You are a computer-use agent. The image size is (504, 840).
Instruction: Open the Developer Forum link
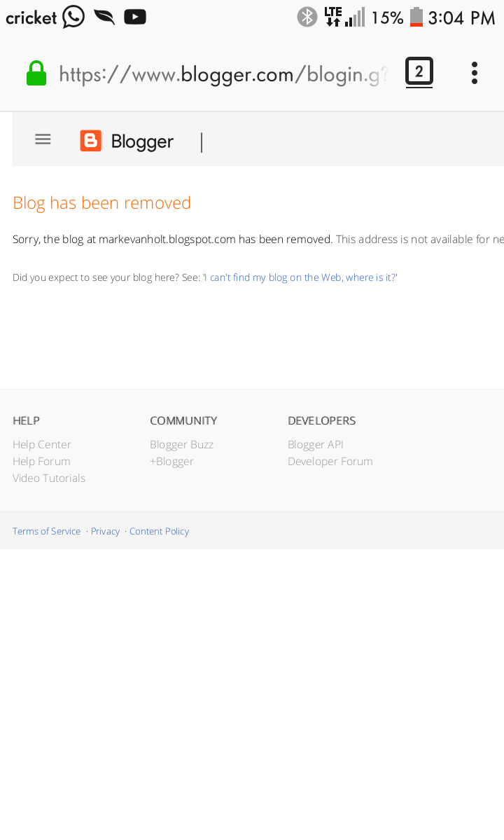pyautogui.click(x=330, y=461)
